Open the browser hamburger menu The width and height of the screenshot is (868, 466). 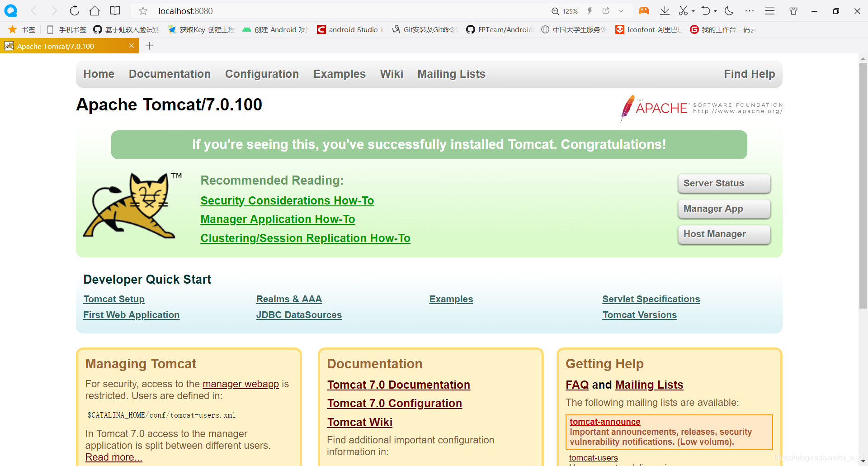point(770,11)
